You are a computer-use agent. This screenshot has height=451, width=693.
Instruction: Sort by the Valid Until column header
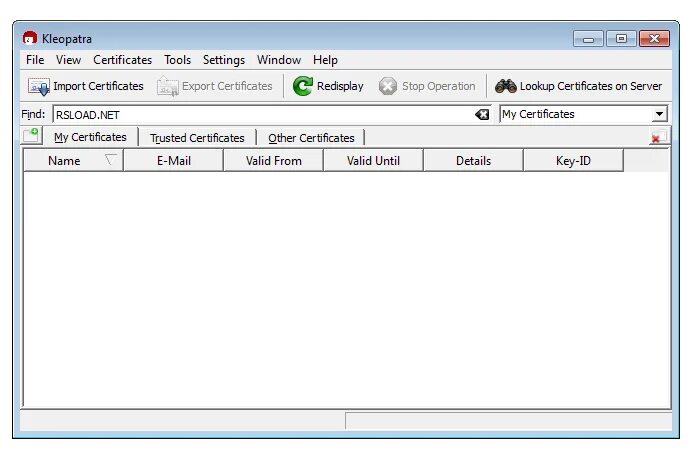[x=373, y=161]
